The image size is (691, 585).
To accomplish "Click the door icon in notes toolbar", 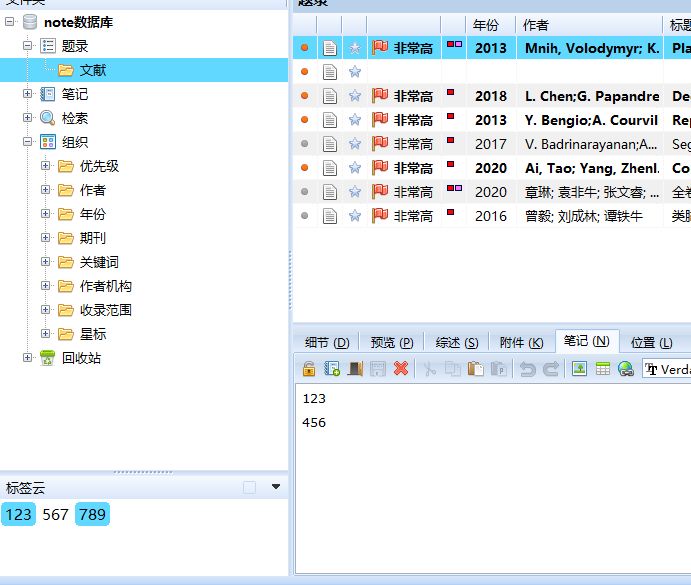I will click(355, 369).
